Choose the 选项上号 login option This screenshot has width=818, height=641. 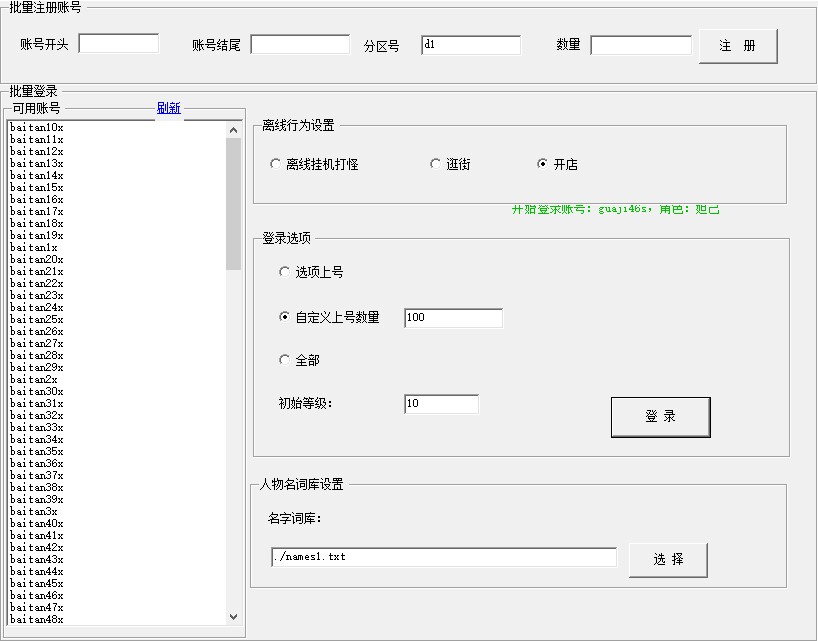point(285,272)
